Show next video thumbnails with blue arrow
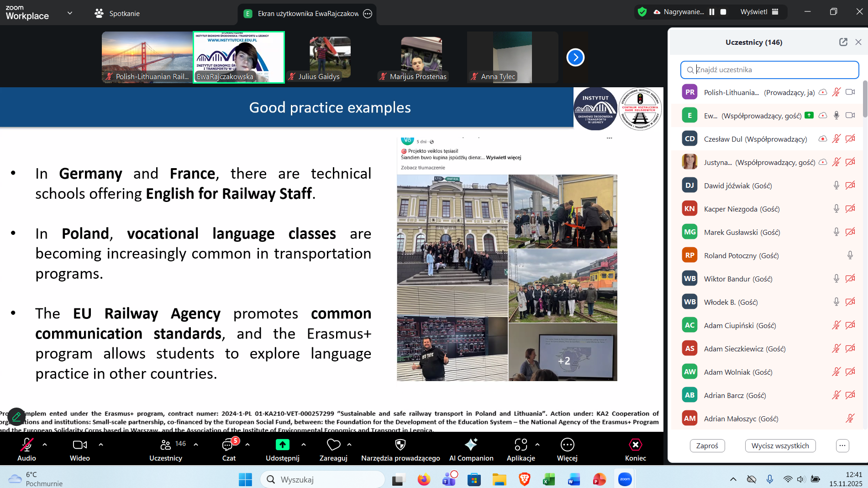 [575, 57]
